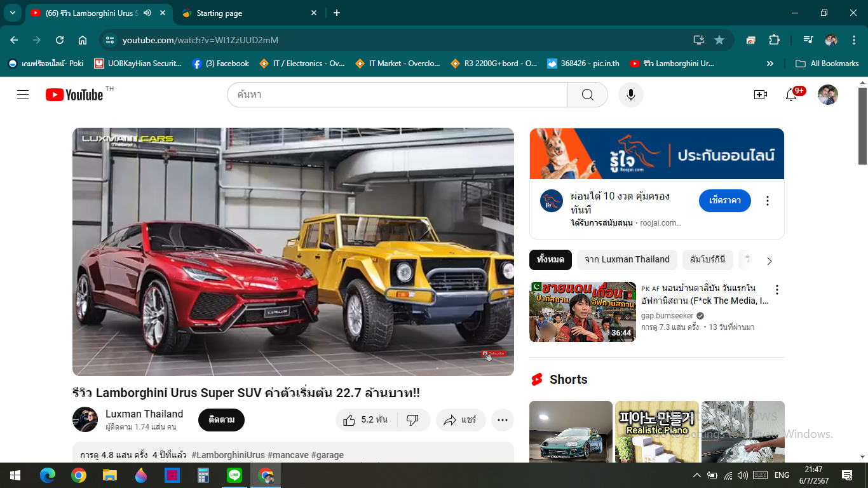Click เช็คราคา ad button
This screenshot has width=868, height=488.
point(725,201)
